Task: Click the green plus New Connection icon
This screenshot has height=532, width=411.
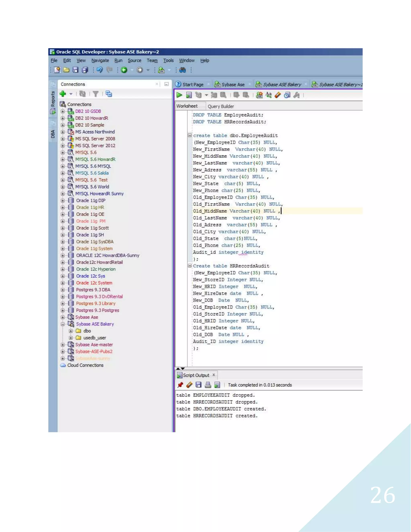Action: pos(63,94)
